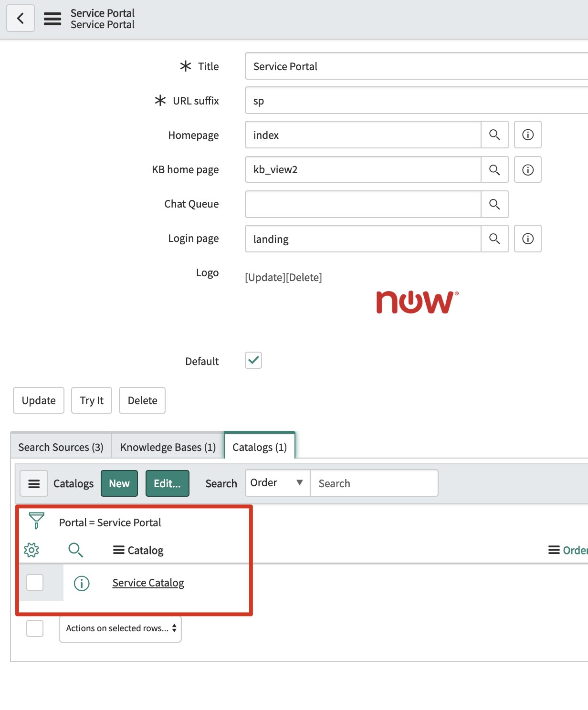Image resolution: width=588 pixels, height=710 pixels.
Task: Click the Edit... button
Action: pyautogui.click(x=168, y=483)
